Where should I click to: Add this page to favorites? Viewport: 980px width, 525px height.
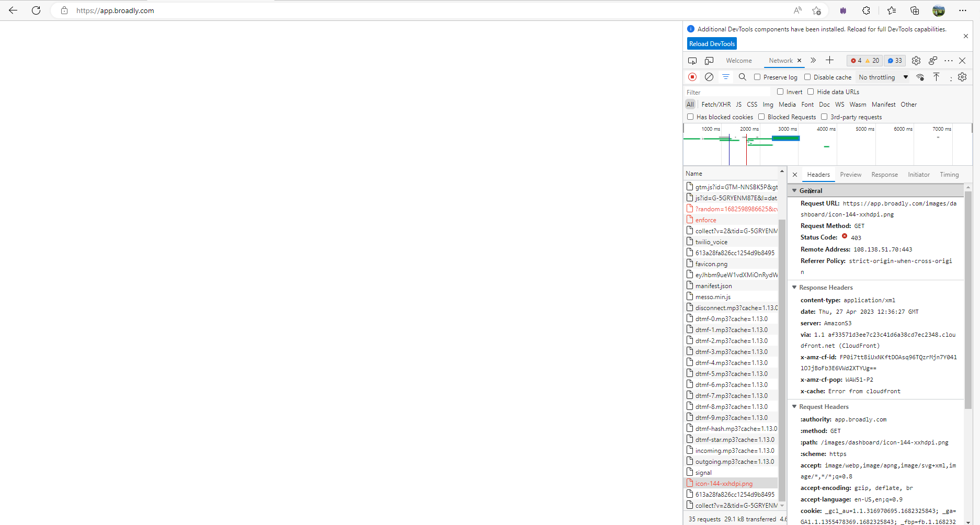click(816, 10)
